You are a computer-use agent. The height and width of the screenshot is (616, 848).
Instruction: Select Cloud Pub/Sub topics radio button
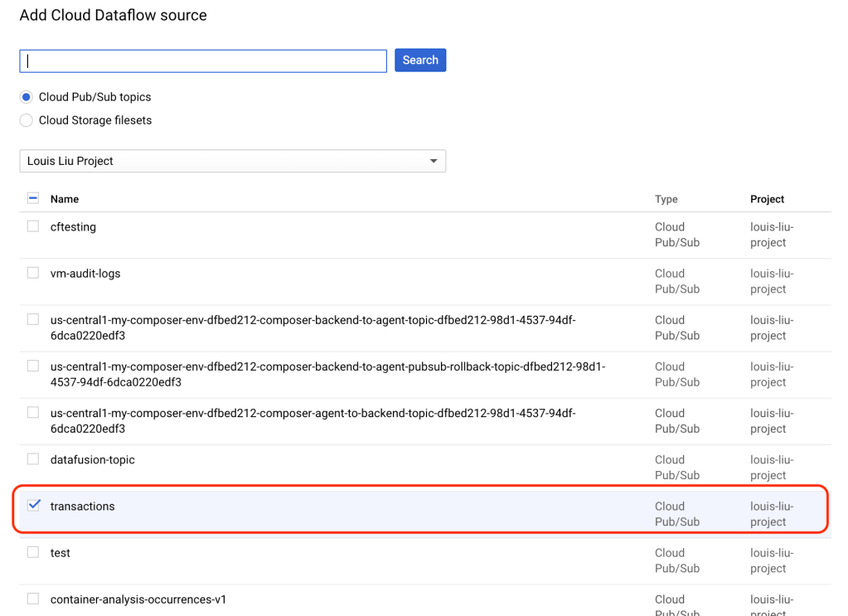(x=27, y=97)
